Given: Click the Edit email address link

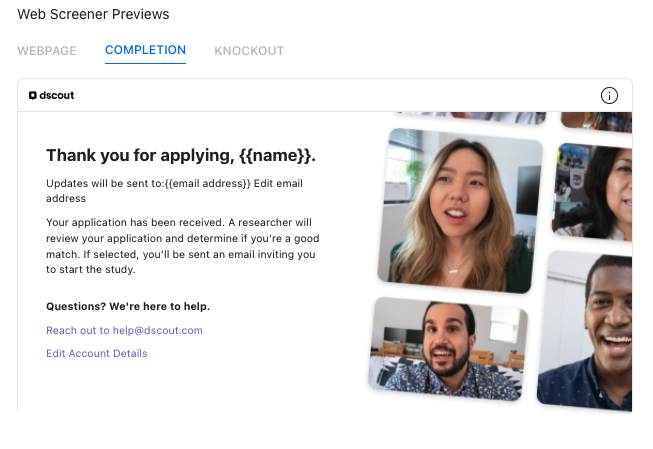Looking at the screenshot, I should tap(174, 191).
